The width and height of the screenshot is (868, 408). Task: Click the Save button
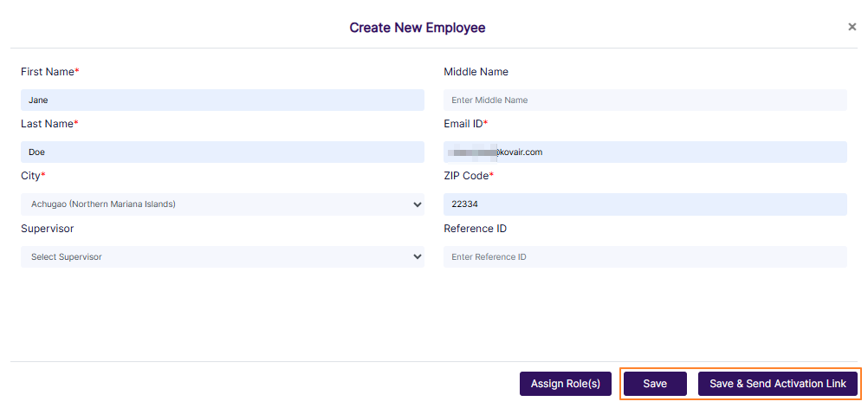[655, 384]
